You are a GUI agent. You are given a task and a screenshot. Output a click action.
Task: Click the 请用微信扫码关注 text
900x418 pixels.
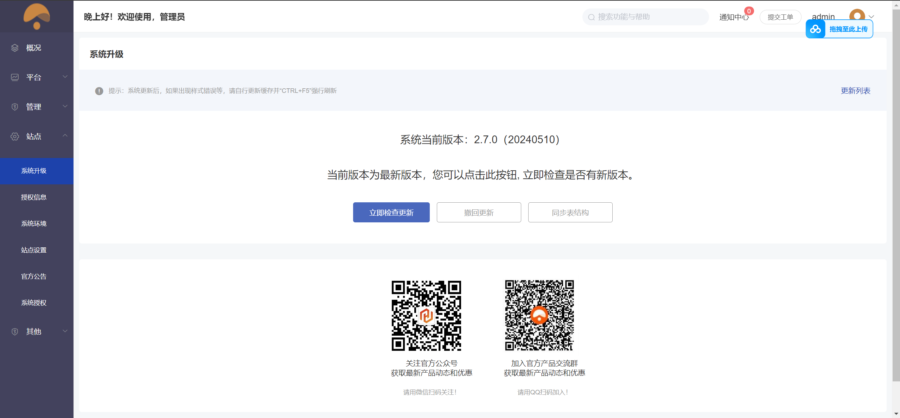430,392
